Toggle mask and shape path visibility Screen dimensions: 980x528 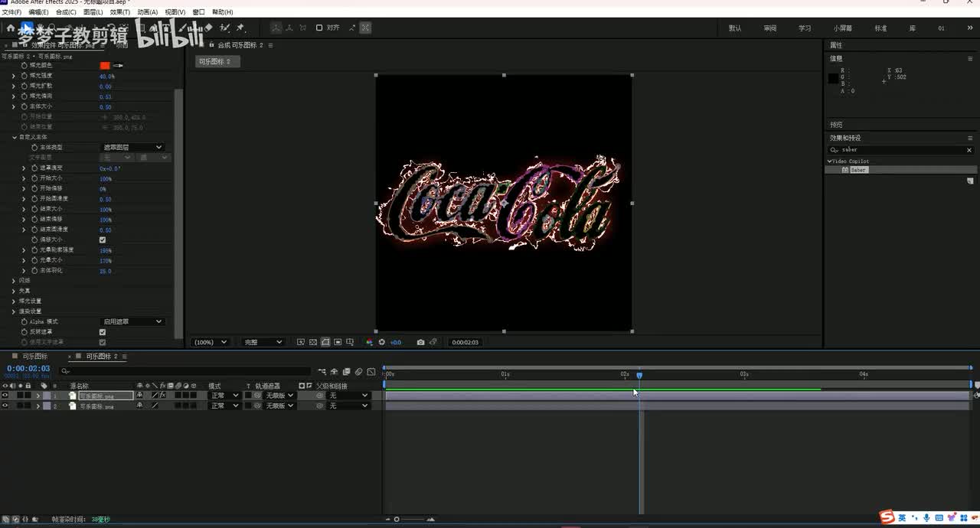(325, 342)
